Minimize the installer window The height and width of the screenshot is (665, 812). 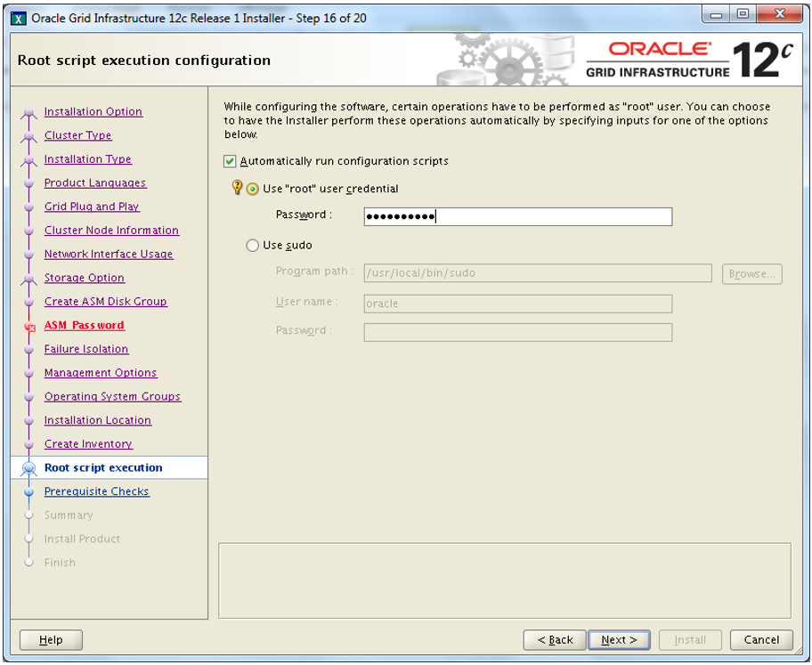coord(716,14)
